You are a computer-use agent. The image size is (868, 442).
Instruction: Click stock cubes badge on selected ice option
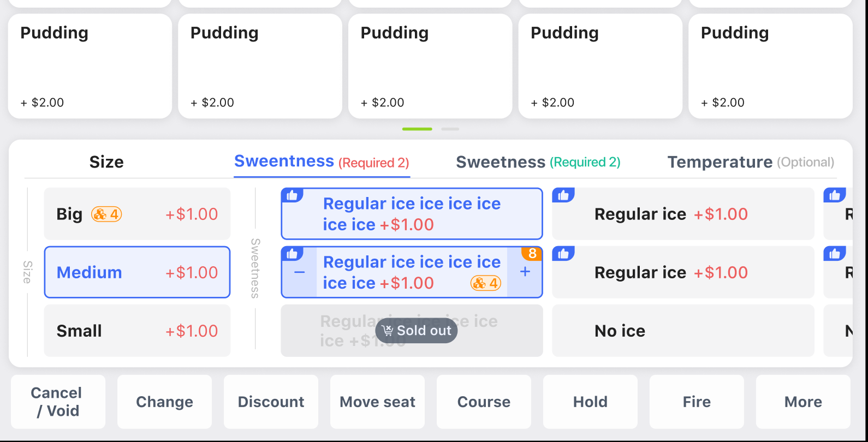486,283
